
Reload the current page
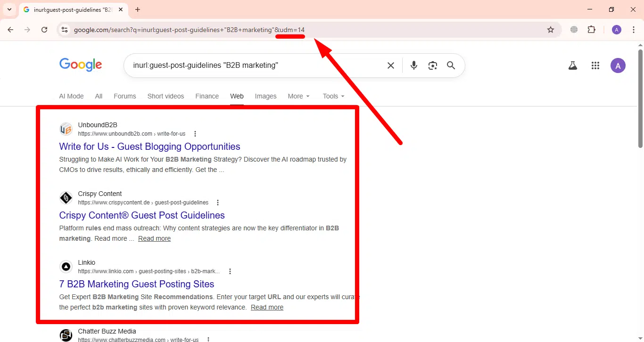pos(44,30)
